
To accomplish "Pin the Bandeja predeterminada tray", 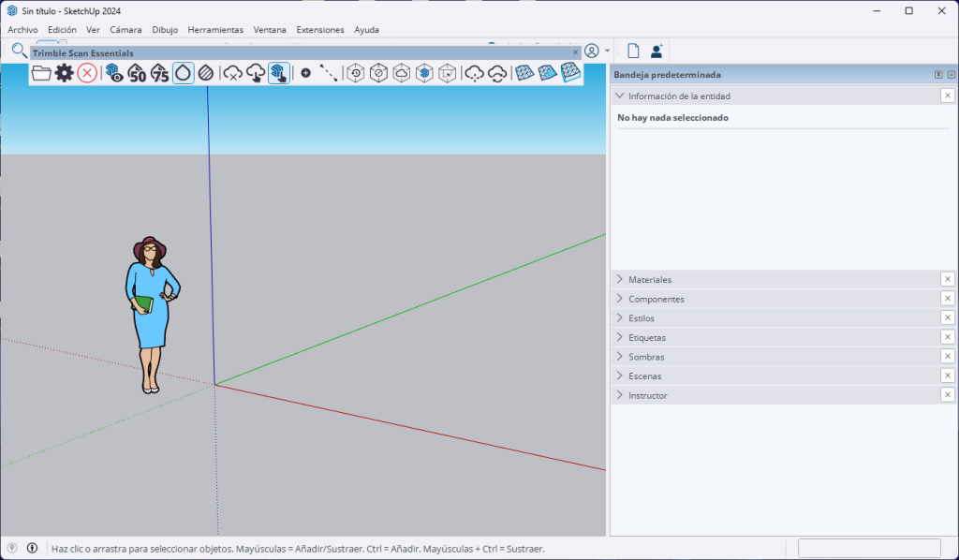I will [938, 75].
